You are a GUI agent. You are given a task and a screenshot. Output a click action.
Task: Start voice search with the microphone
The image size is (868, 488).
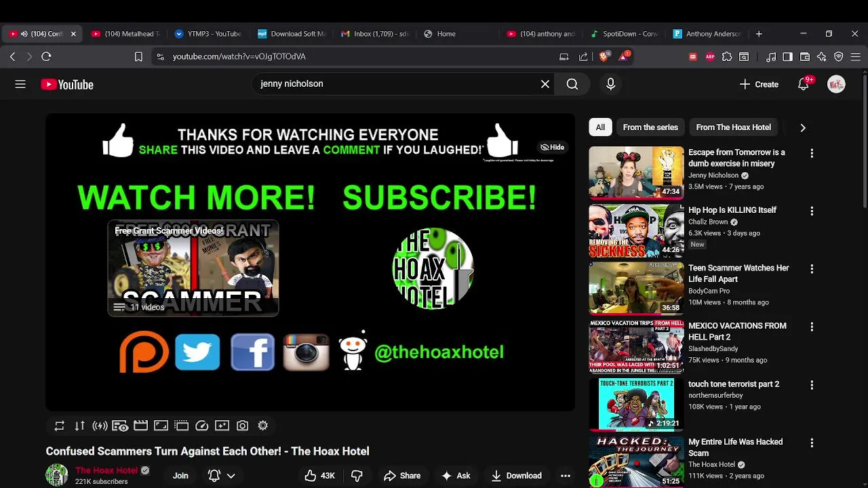610,84
